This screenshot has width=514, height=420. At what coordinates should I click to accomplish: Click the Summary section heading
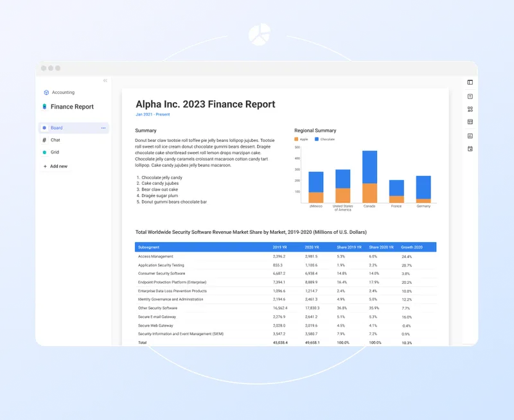click(x=146, y=130)
